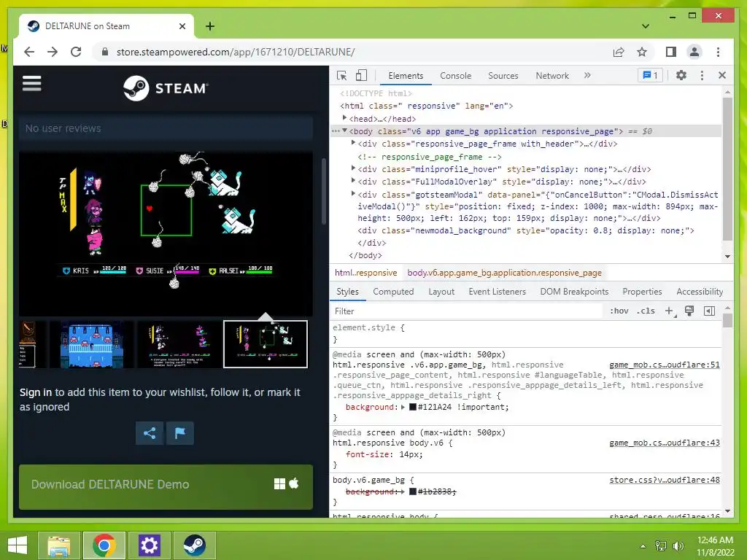Toggle Chrome side panel
This screenshot has height=560, width=747.
[x=671, y=52]
